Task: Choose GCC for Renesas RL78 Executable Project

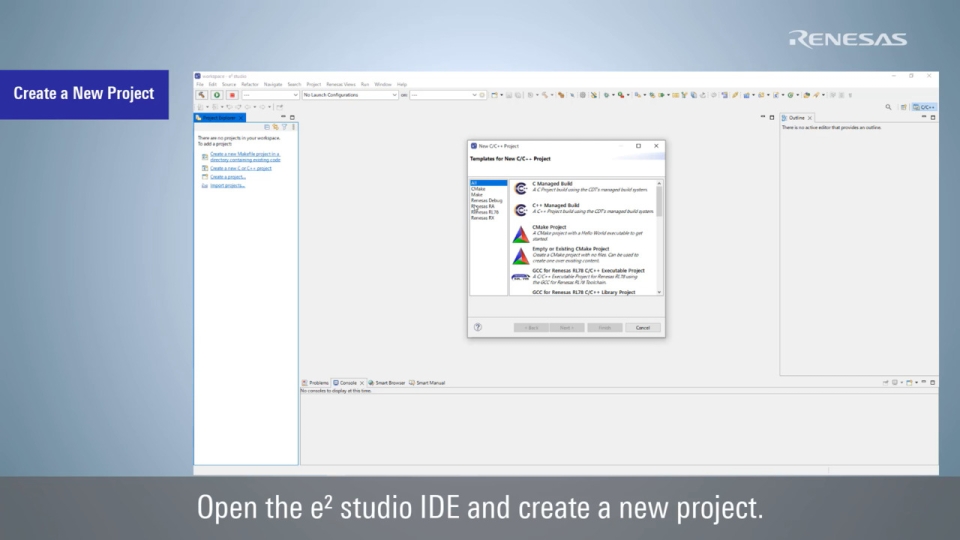Action: click(582, 277)
